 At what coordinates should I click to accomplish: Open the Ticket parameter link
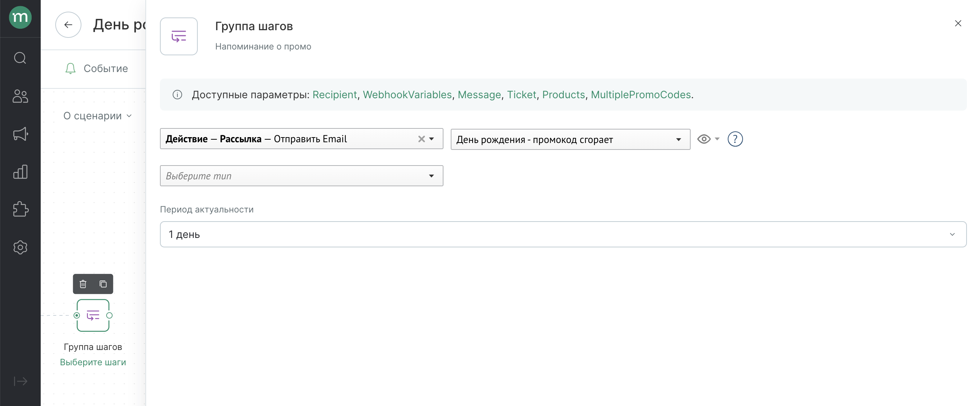pos(521,95)
